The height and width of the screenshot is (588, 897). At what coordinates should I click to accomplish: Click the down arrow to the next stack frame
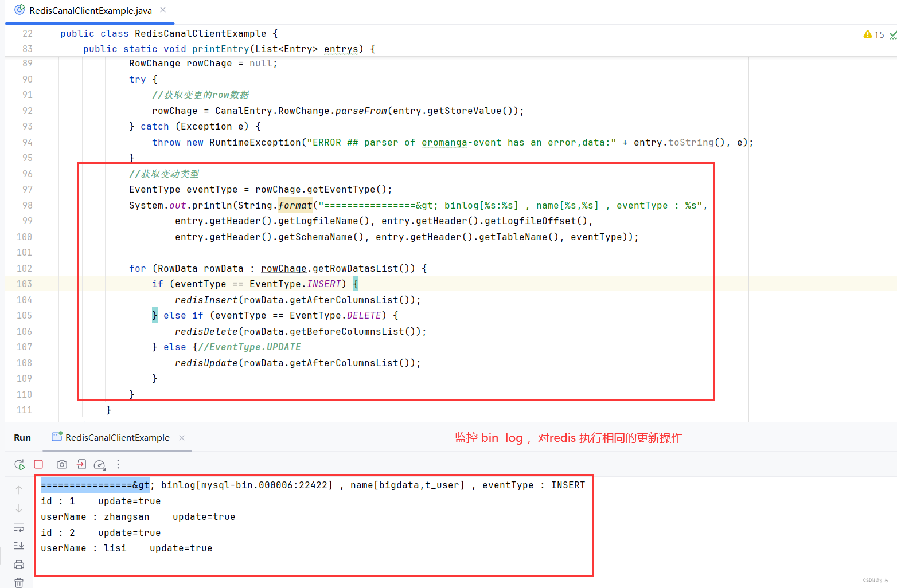pos(19,508)
